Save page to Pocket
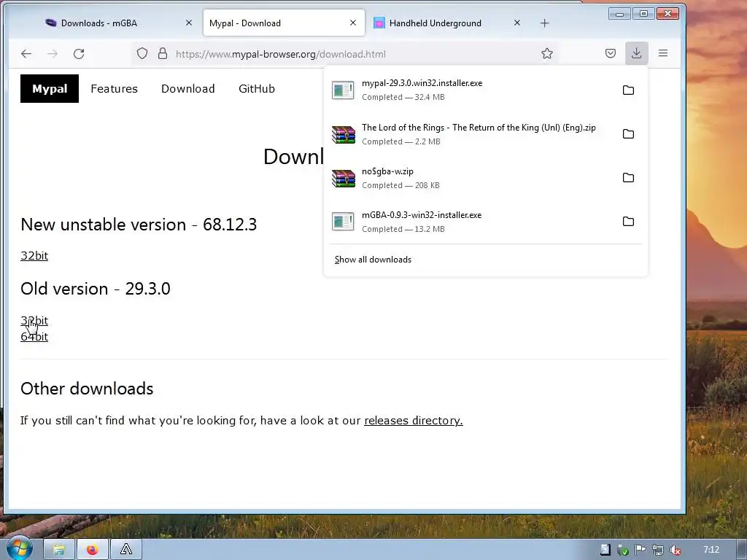The width and height of the screenshot is (747, 560). click(611, 53)
